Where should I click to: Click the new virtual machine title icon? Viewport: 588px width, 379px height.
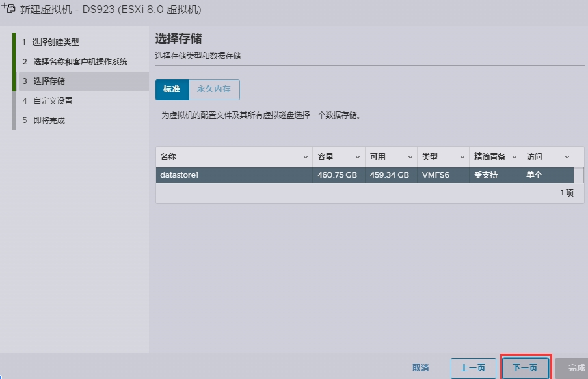click(8, 8)
